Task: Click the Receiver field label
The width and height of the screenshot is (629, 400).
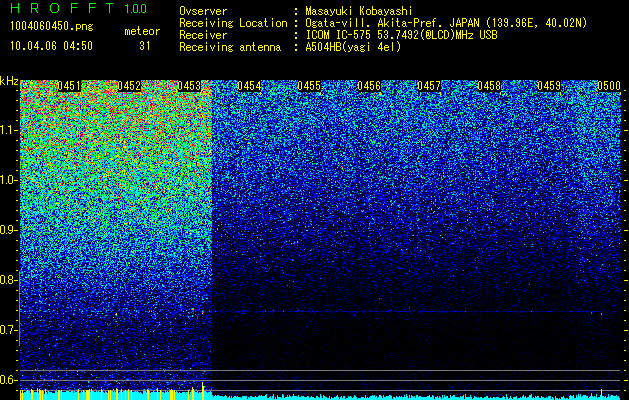Action: (x=203, y=35)
